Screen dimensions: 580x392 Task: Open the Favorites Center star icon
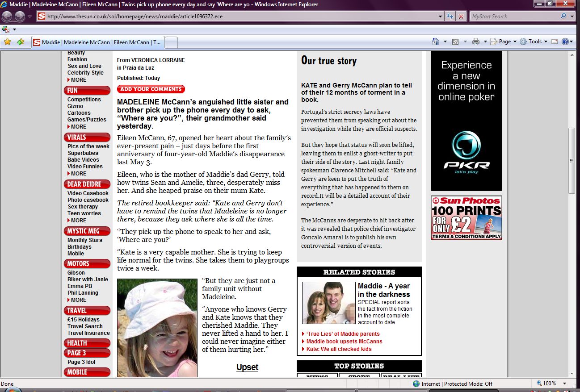pos(7,42)
